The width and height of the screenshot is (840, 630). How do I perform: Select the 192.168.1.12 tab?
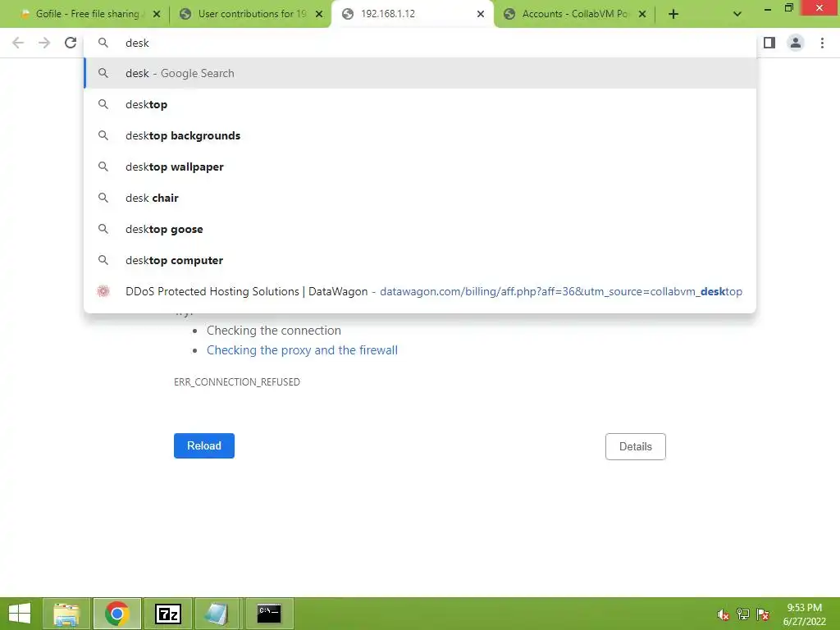[413, 14]
